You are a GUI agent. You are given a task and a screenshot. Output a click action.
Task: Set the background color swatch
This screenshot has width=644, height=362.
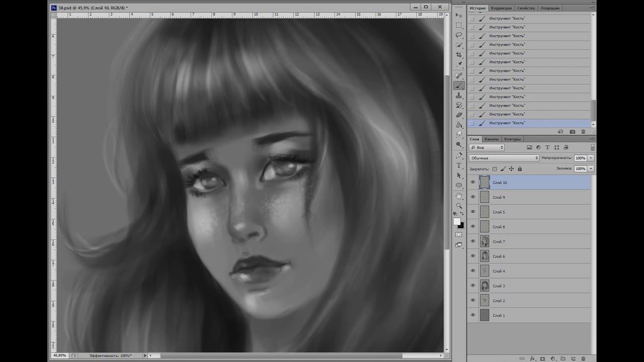click(461, 225)
